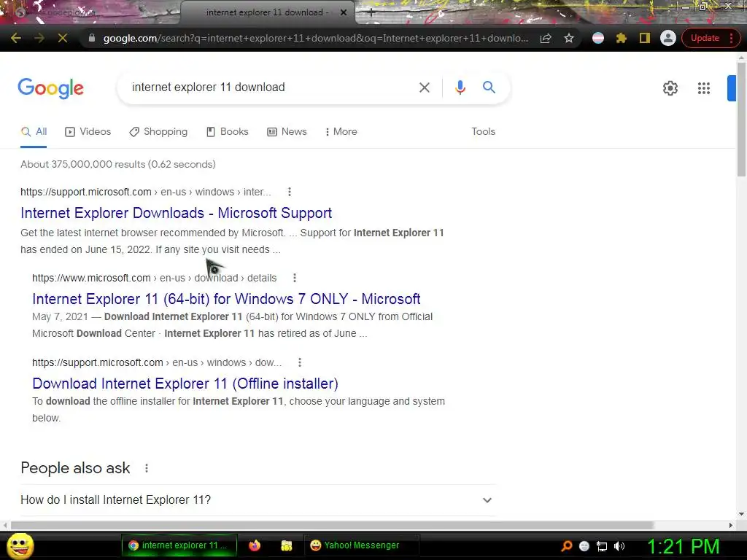The width and height of the screenshot is (747, 560).
Task: View site info via the padlock icon
Action: (92, 38)
